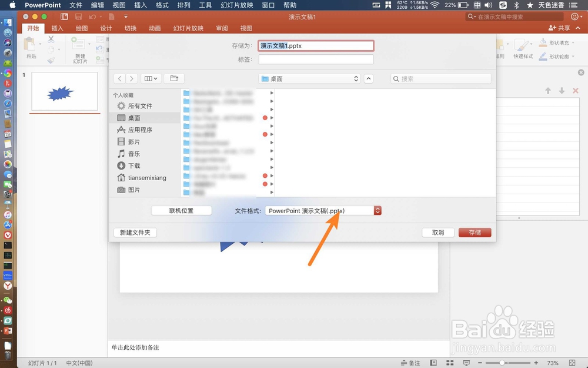Click the Format Painter brush icon
Screen dimensions: 588x368
tap(51, 60)
